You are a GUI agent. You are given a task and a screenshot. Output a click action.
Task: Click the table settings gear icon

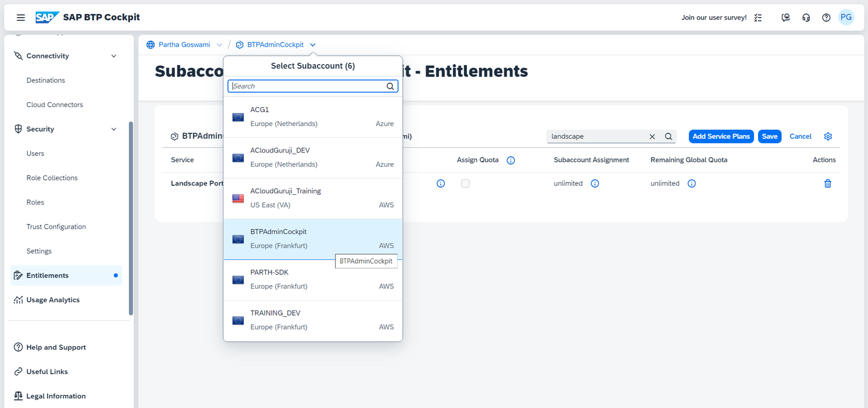click(x=828, y=137)
